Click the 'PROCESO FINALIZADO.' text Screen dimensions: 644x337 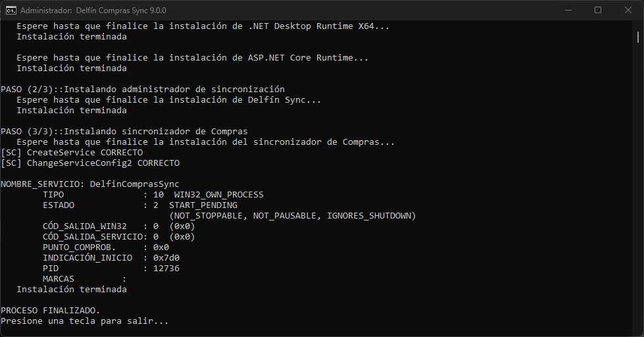point(50,310)
